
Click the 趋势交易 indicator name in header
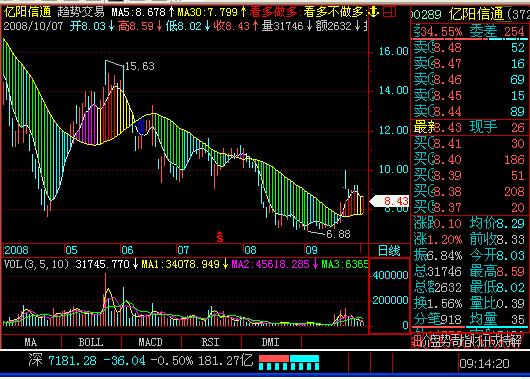pyautogui.click(x=81, y=13)
